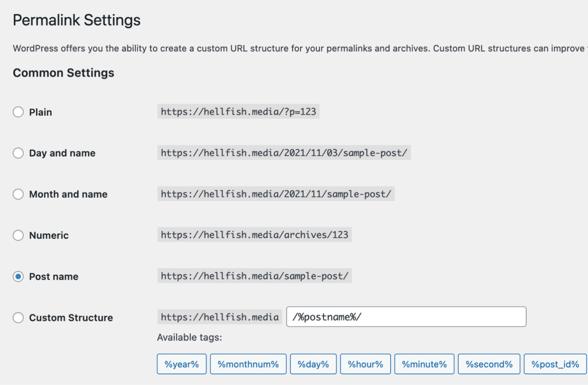Choose Custom Structure for permalinks
This screenshot has height=385, width=588.
(18, 317)
